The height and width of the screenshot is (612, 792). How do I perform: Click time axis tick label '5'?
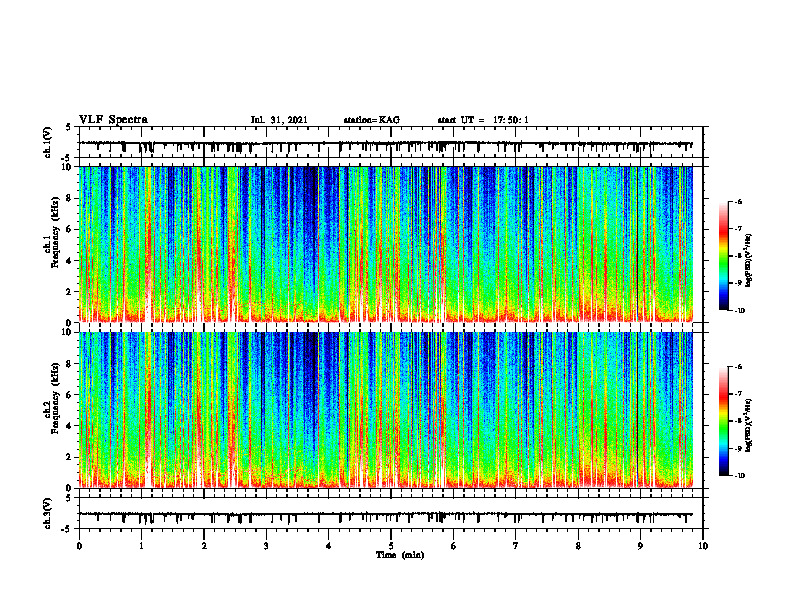pyautogui.click(x=391, y=546)
